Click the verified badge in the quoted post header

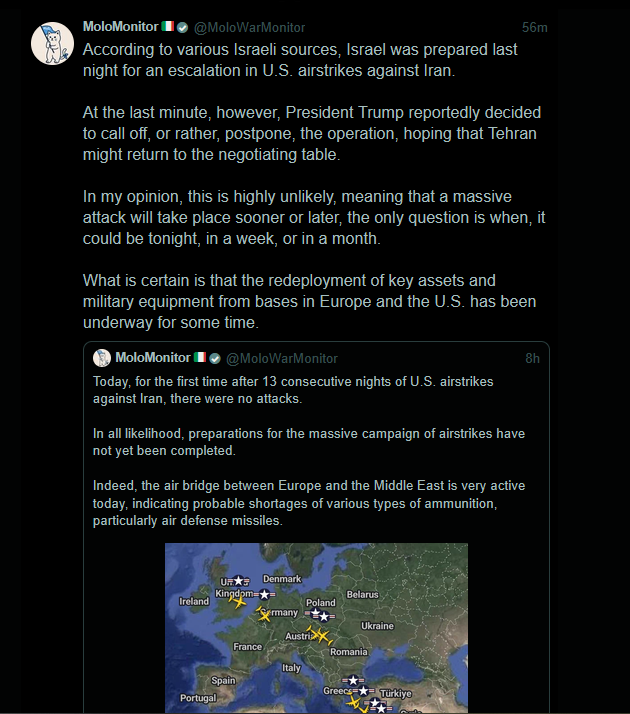(x=215, y=358)
